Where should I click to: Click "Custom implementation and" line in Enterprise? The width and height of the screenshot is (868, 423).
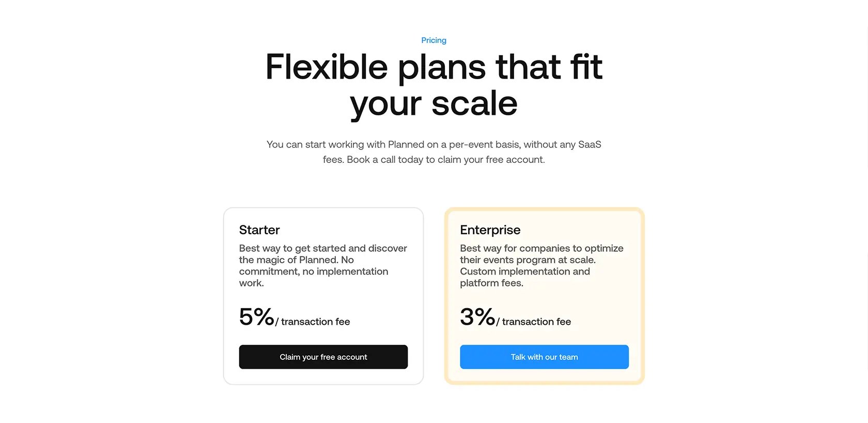[x=525, y=271]
